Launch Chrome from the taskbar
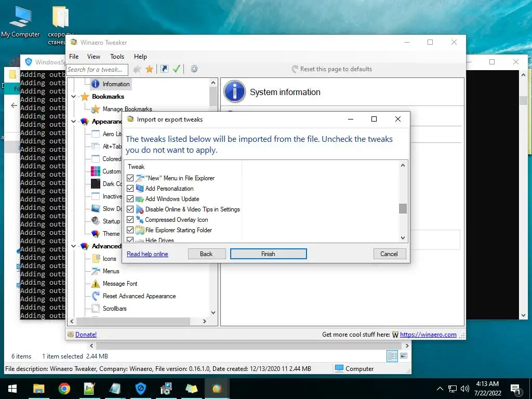 (64, 389)
